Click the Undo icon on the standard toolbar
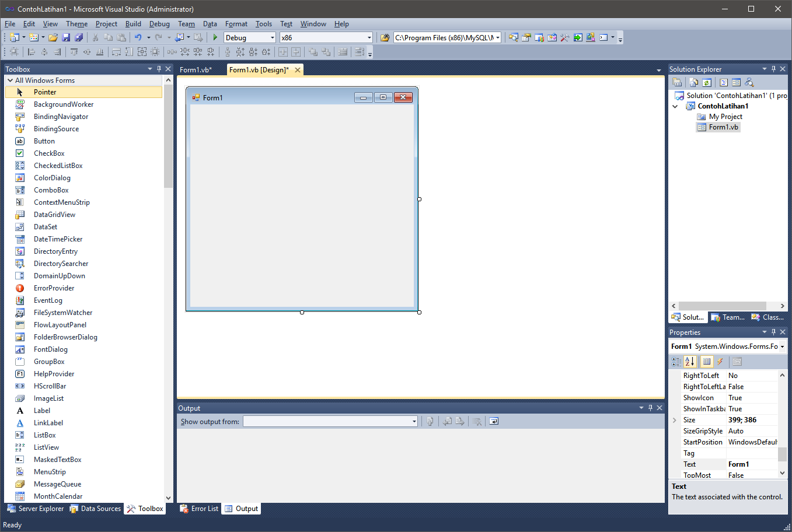This screenshot has width=792, height=532. [138, 37]
